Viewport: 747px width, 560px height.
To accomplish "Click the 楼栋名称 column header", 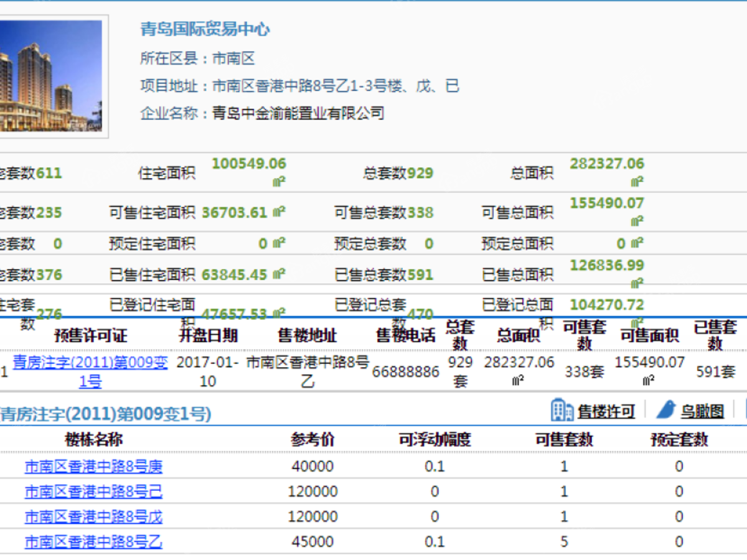I will point(94,439).
